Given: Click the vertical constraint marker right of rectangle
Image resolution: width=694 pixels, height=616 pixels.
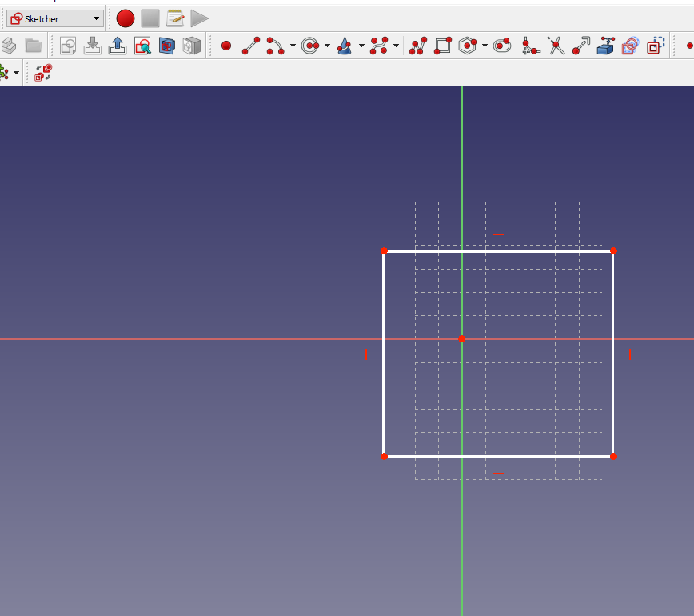Looking at the screenshot, I should coord(630,354).
